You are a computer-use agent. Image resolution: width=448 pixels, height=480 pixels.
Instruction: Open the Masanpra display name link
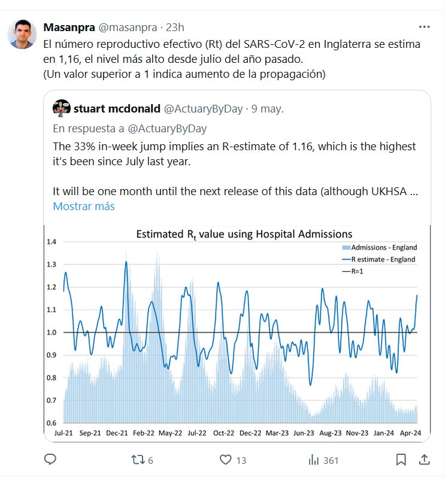click(x=69, y=28)
